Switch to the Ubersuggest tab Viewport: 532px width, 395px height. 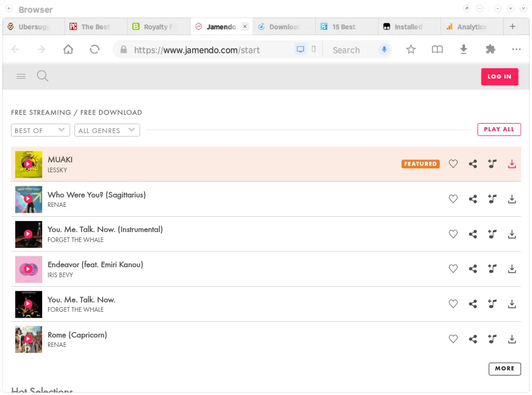33,26
